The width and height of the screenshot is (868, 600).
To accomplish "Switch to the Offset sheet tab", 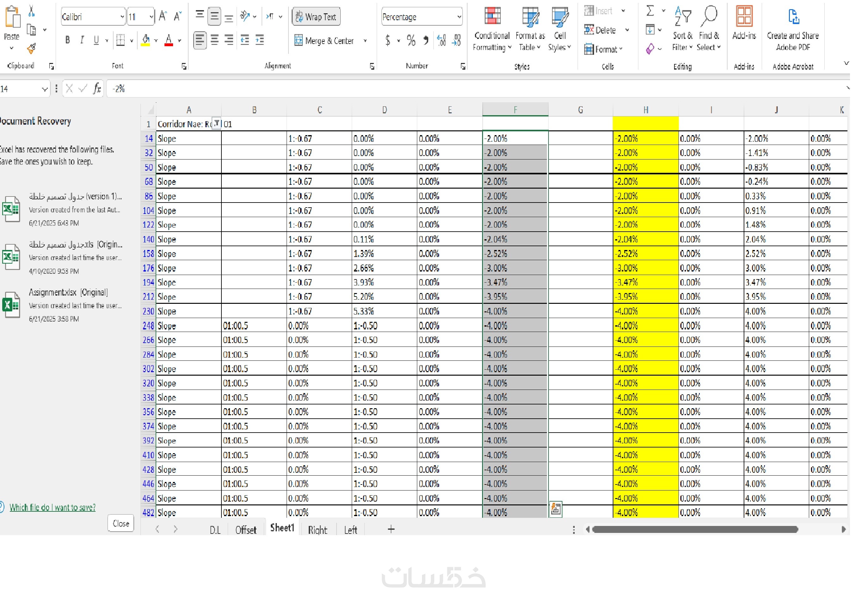I will click(246, 530).
